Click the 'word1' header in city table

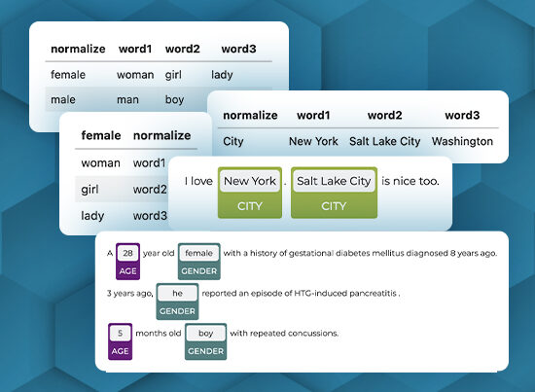[313, 116]
